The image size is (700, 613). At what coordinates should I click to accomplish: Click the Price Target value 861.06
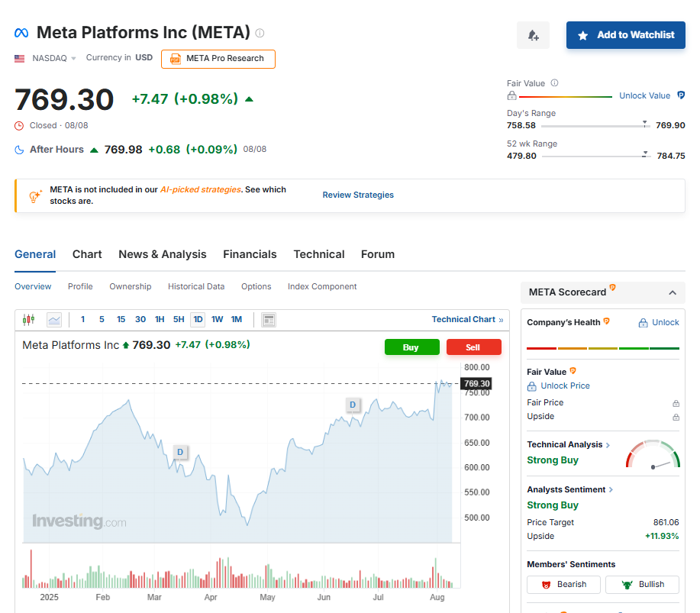[666, 522]
